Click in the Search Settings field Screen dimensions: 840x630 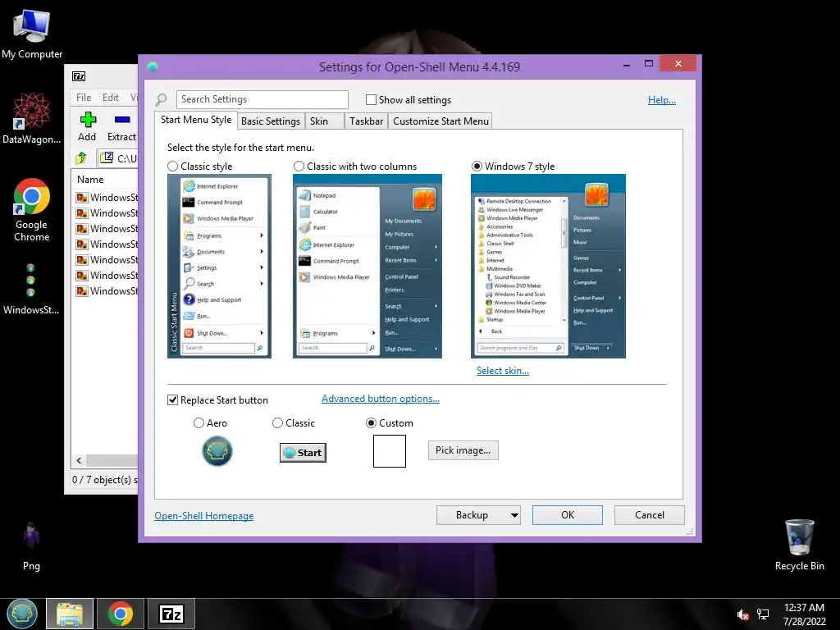coord(262,99)
